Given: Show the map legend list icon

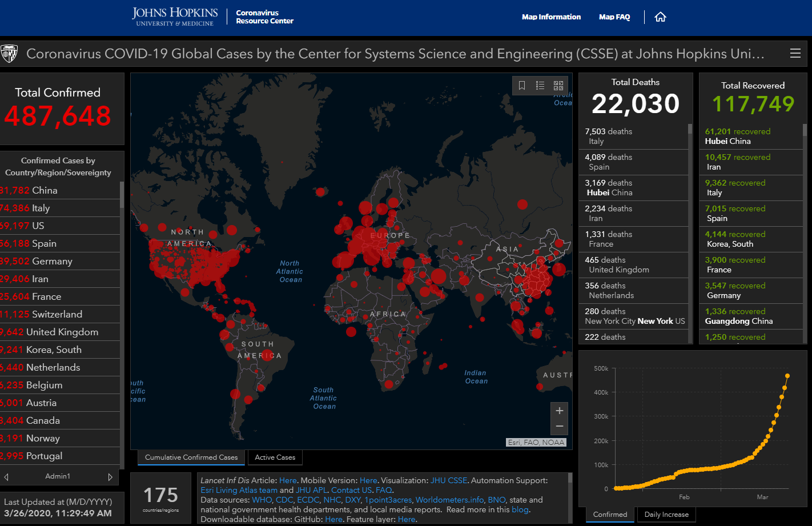Looking at the screenshot, I should (x=540, y=86).
